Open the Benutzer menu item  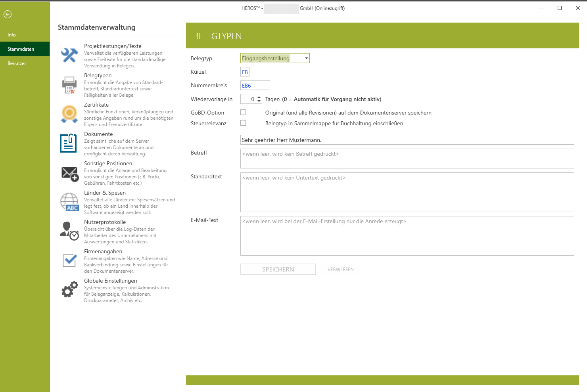coord(17,63)
